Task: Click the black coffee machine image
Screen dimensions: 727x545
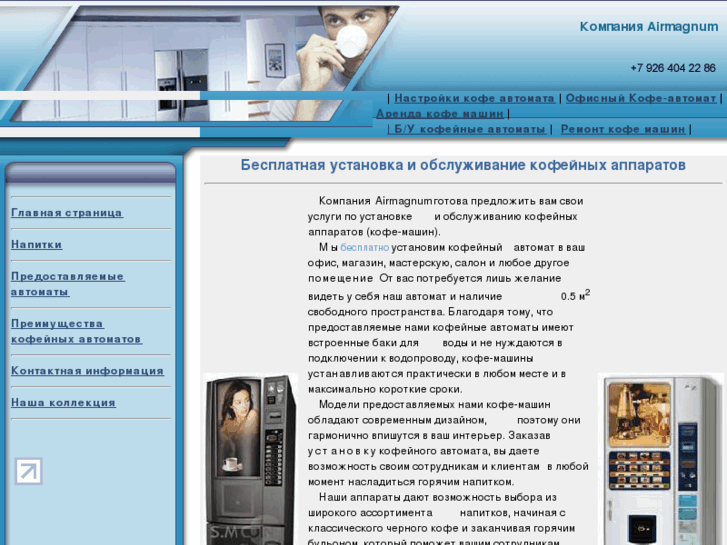Action: (x=250, y=459)
